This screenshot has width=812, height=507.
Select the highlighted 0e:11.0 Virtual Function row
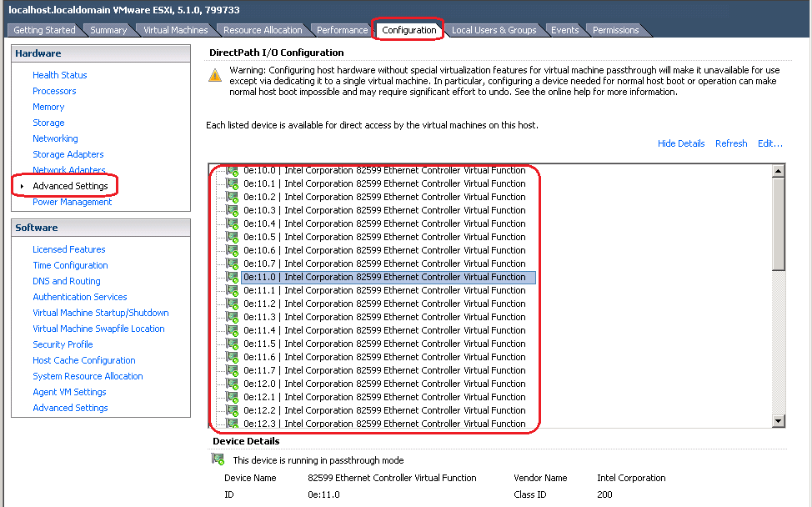pyautogui.click(x=388, y=278)
